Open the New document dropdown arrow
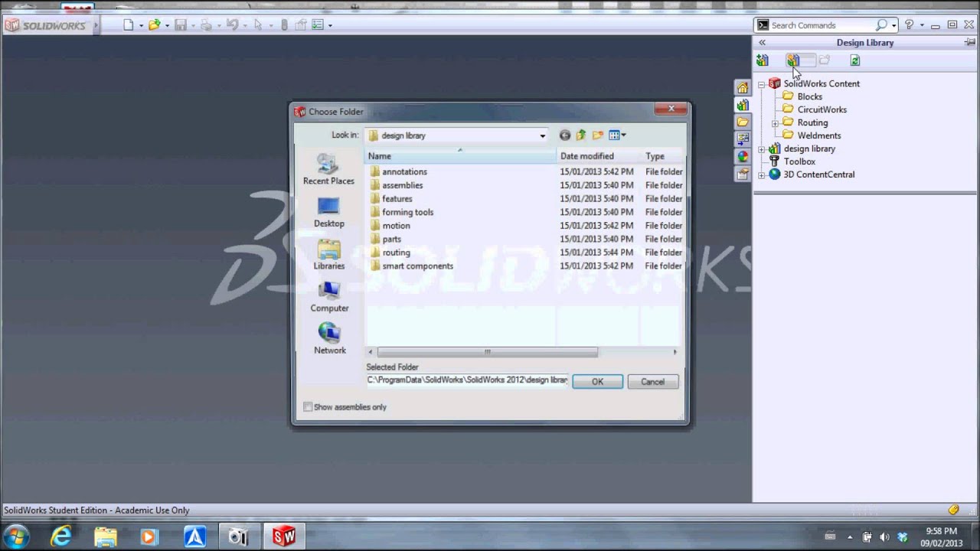The width and height of the screenshot is (980, 551). pos(141,26)
